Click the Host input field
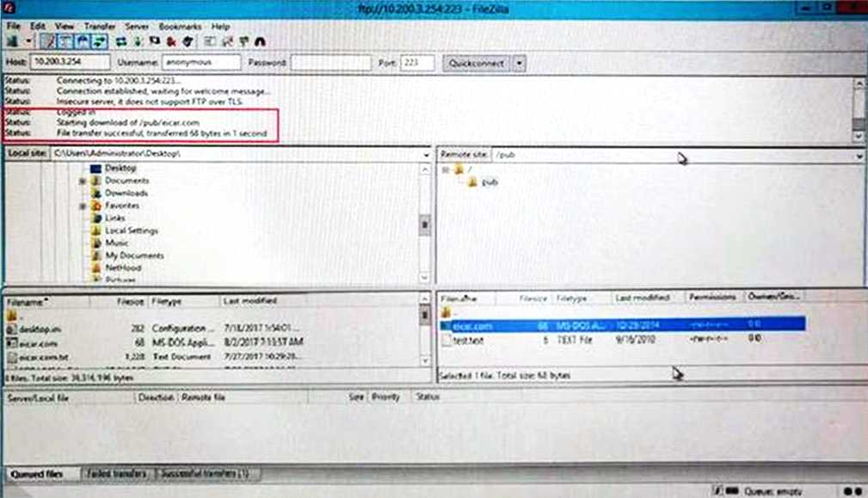 [x=70, y=62]
